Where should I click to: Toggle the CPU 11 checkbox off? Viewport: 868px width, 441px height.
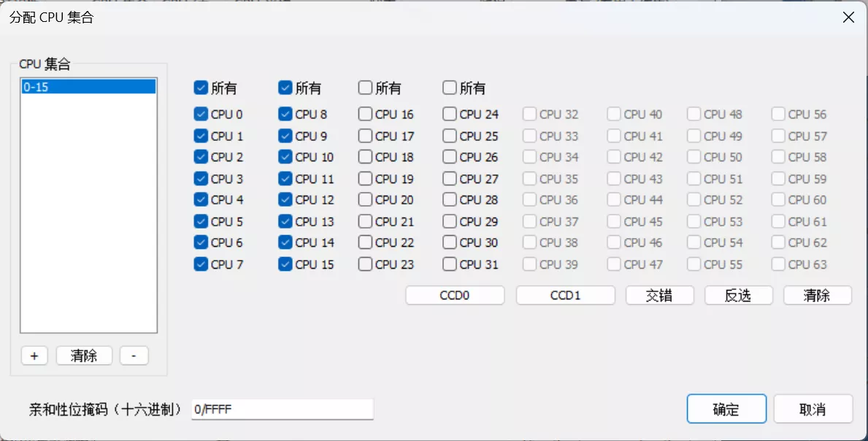coord(284,178)
